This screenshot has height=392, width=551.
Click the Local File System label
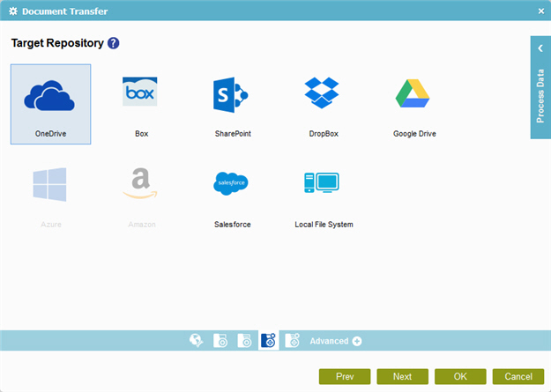point(324,225)
